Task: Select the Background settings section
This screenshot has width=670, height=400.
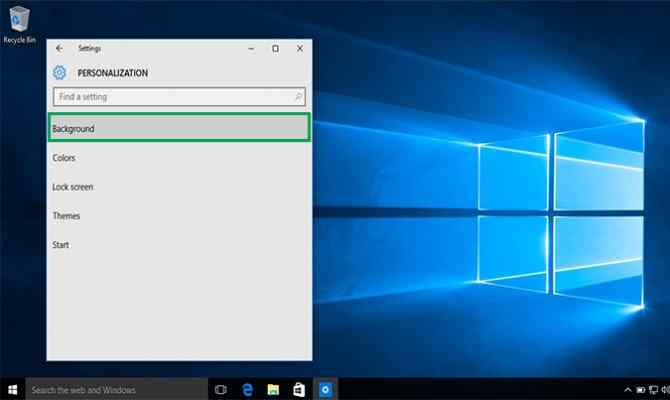Action: click(179, 127)
